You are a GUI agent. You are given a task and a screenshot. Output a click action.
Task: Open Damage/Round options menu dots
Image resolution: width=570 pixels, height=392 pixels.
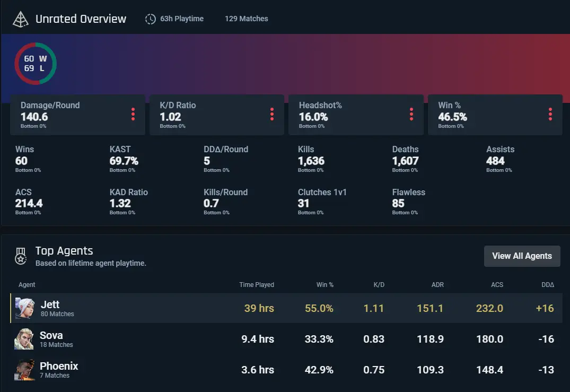133,114
